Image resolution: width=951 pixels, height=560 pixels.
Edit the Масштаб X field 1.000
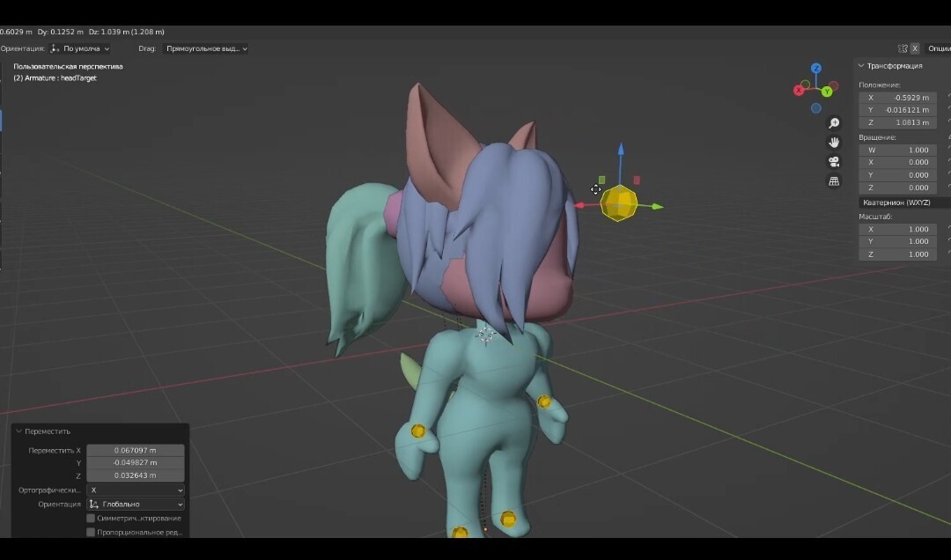click(897, 229)
